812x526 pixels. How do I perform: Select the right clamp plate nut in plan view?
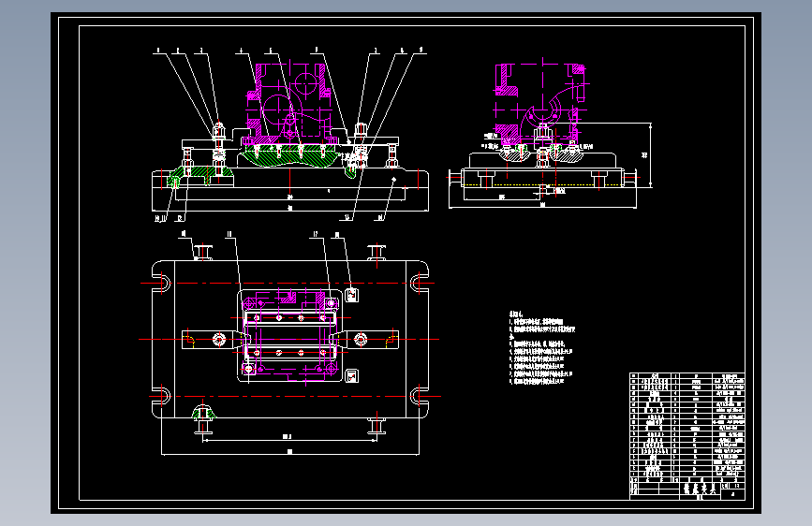click(361, 340)
